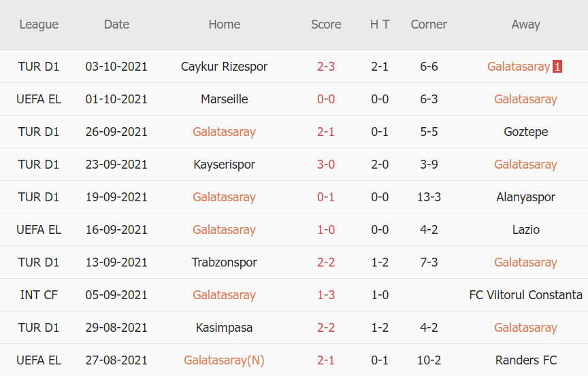Open the 1-3 friendly match score
588x376 pixels.
click(x=326, y=295)
